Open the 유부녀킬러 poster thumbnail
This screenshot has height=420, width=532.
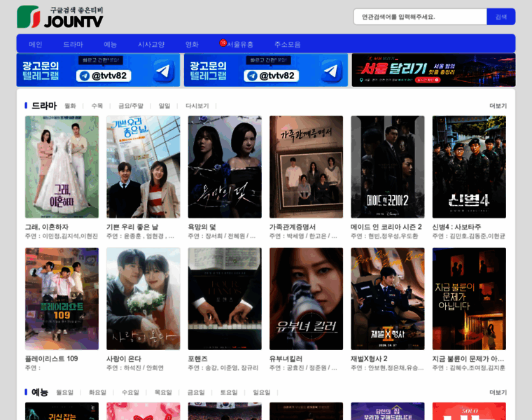(306, 298)
